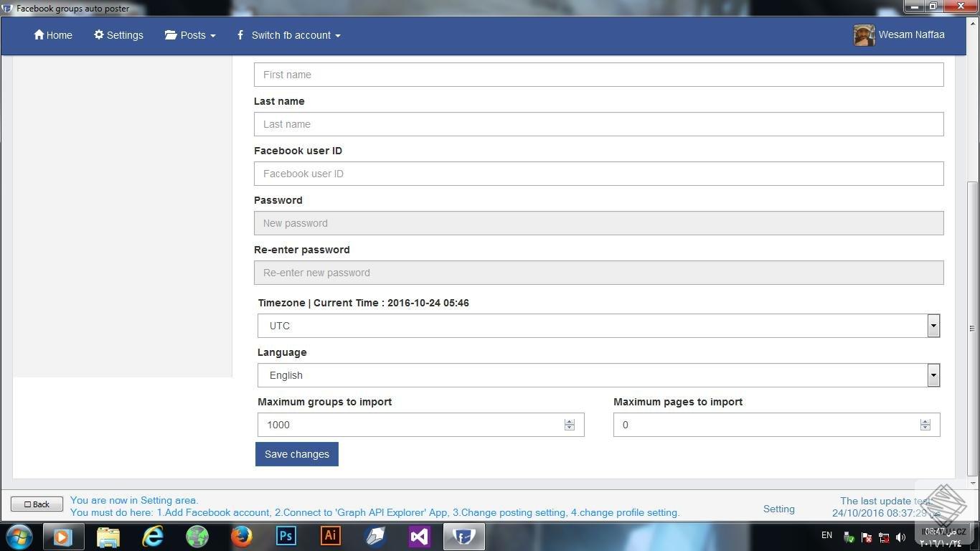Click the app icon in title bar
The height and width of the screenshot is (551, 980).
7,9
